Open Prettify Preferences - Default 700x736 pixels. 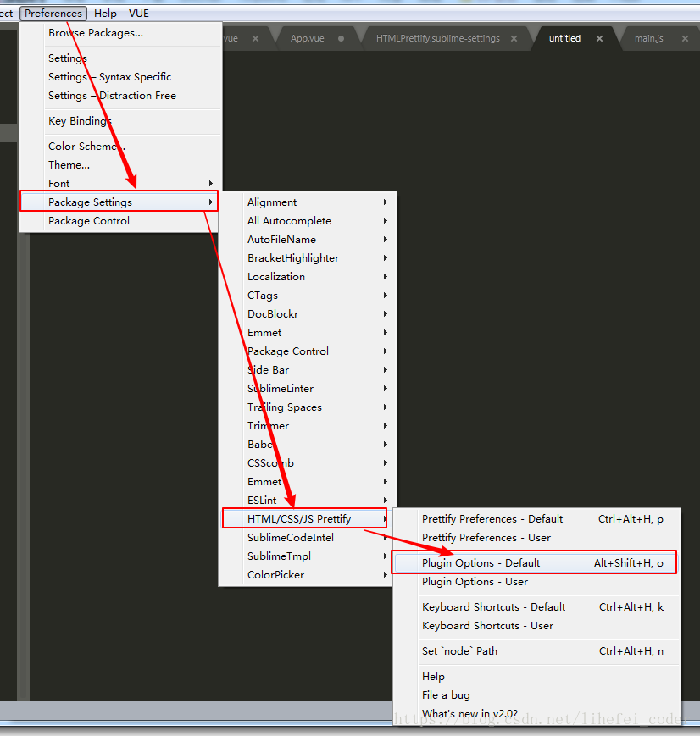pyautogui.click(x=536, y=519)
